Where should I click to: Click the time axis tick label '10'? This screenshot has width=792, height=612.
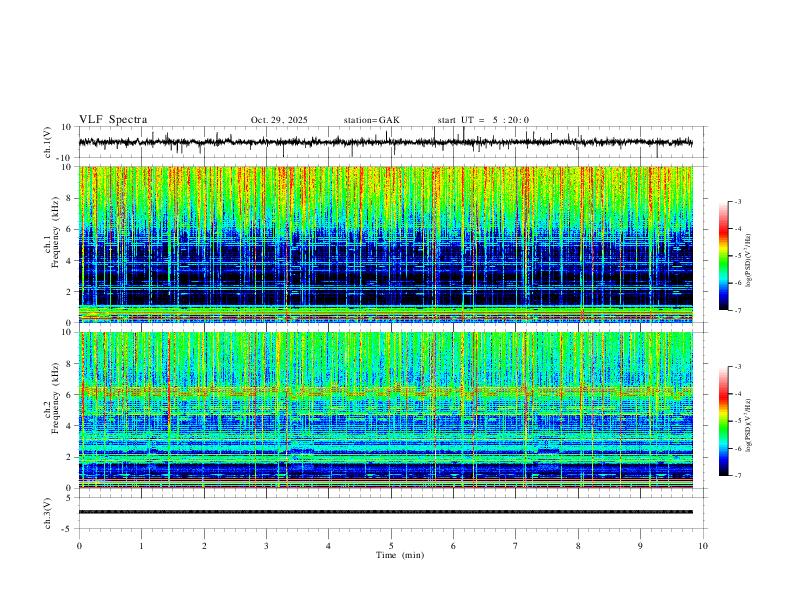pyautogui.click(x=703, y=546)
